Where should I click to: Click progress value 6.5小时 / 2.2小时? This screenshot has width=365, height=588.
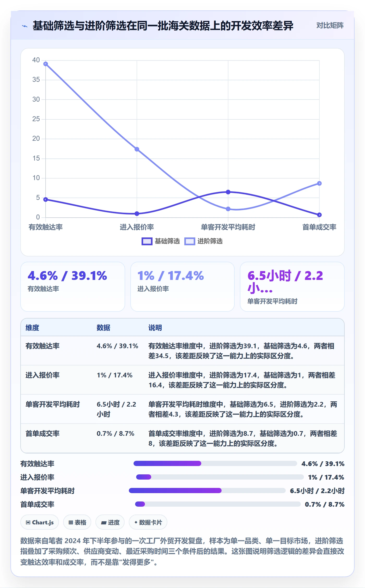317,491
